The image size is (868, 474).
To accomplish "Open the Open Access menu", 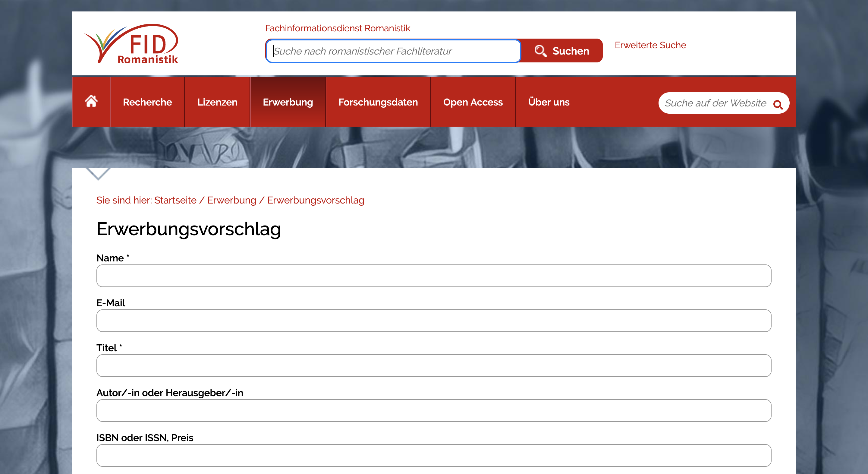I will click(473, 102).
